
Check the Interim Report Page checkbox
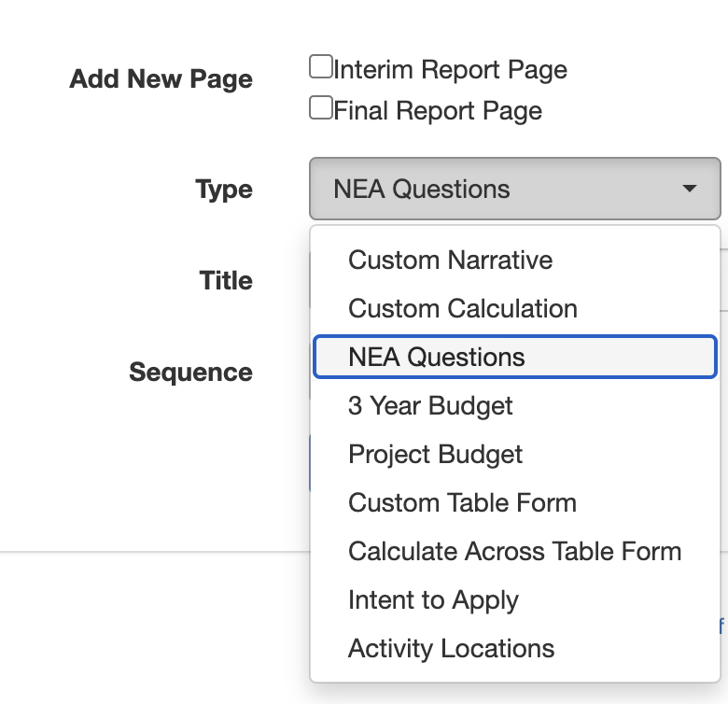coord(321,66)
